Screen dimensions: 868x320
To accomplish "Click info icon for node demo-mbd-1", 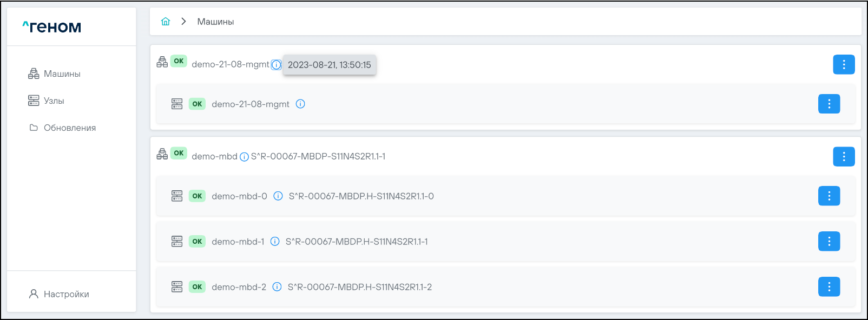I will 275,242.
